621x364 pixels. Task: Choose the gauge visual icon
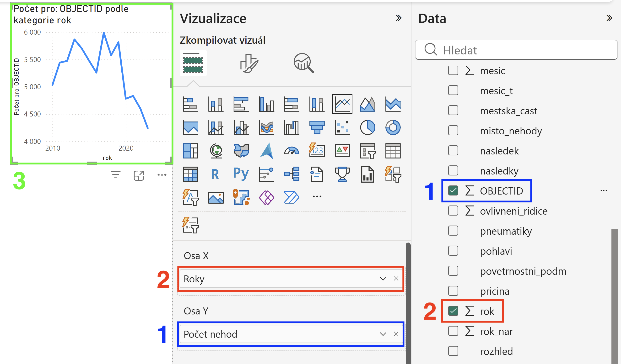292,151
